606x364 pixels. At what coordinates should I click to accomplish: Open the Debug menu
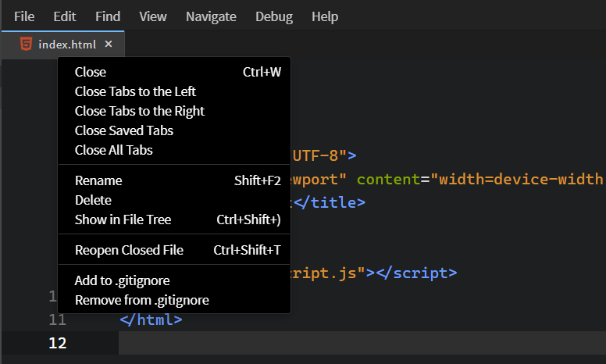click(x=274, y=16)
